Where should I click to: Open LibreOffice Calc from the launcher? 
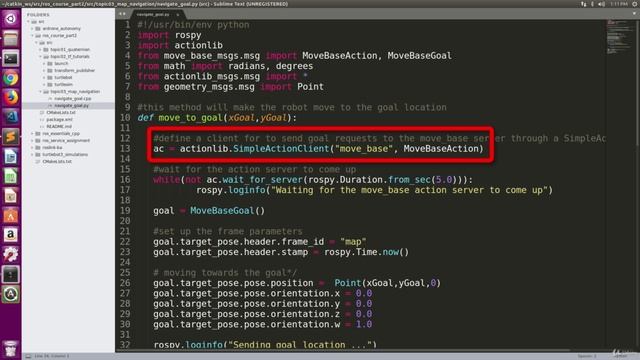pyautogui.click(x=11, y=176)
